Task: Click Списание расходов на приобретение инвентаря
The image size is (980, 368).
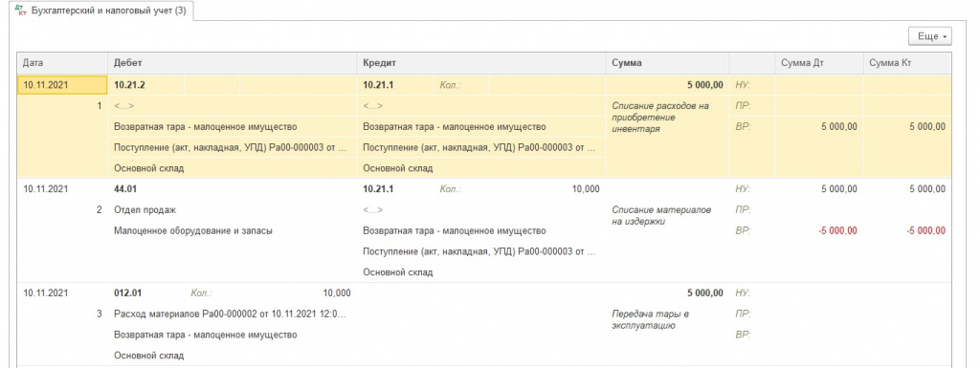Action: [660, 118]
